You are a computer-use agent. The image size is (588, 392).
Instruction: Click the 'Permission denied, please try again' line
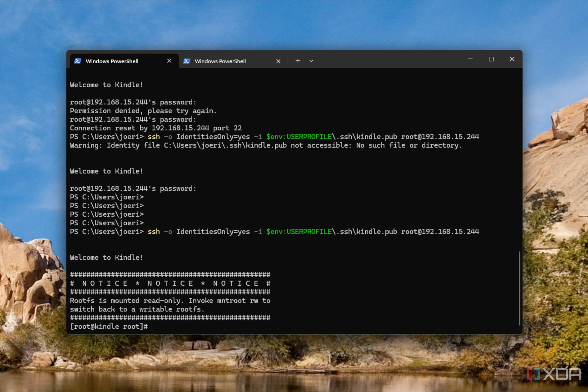(x=143, y=111)
